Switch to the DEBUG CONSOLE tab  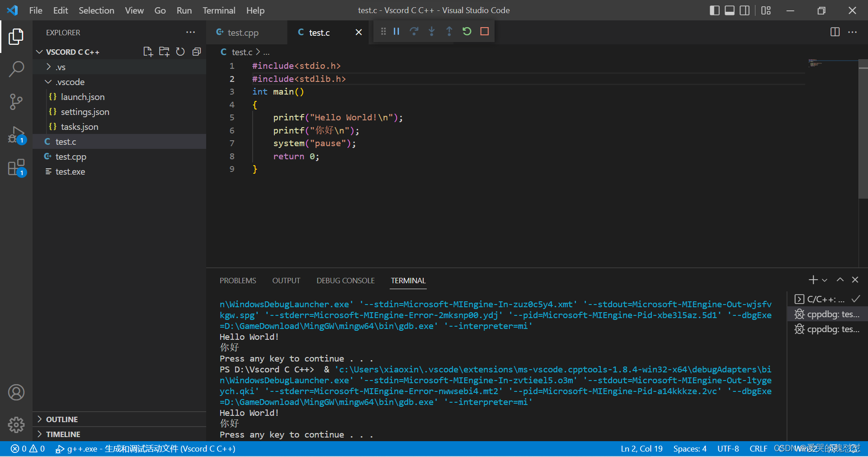click(345, 280)
